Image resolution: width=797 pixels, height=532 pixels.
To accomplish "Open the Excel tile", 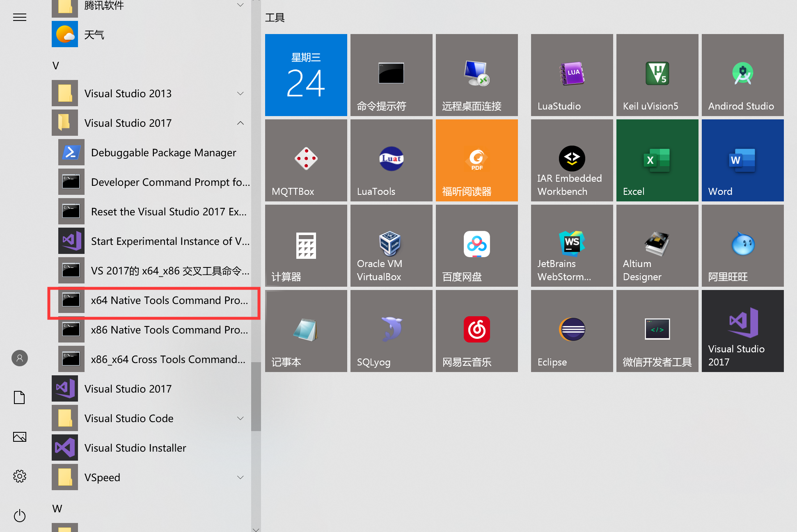I will [657, 160].
